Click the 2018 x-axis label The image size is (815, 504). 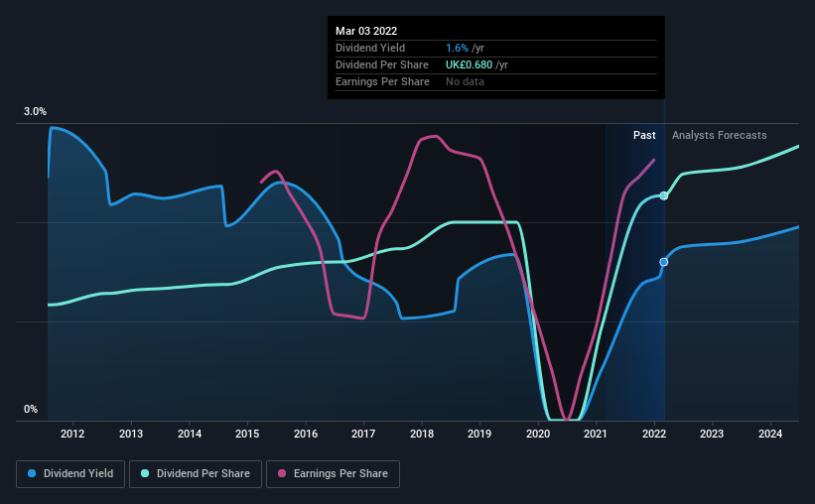point(422,434)
